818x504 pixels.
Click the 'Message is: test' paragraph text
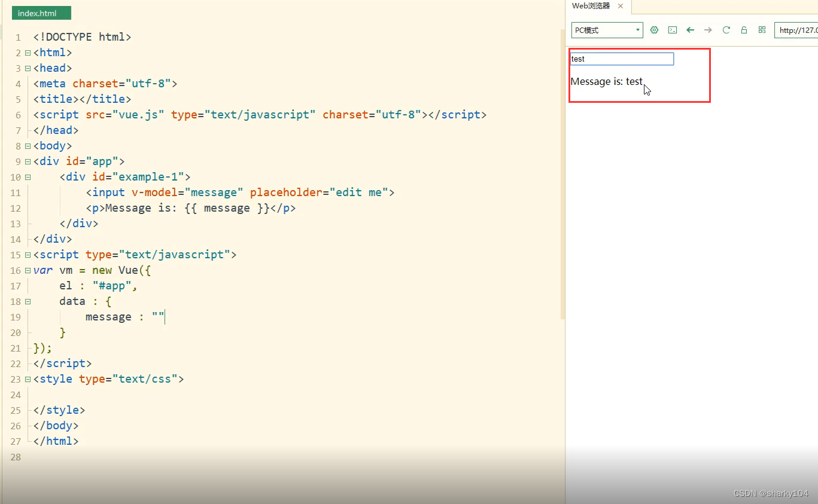click(607, 81)
